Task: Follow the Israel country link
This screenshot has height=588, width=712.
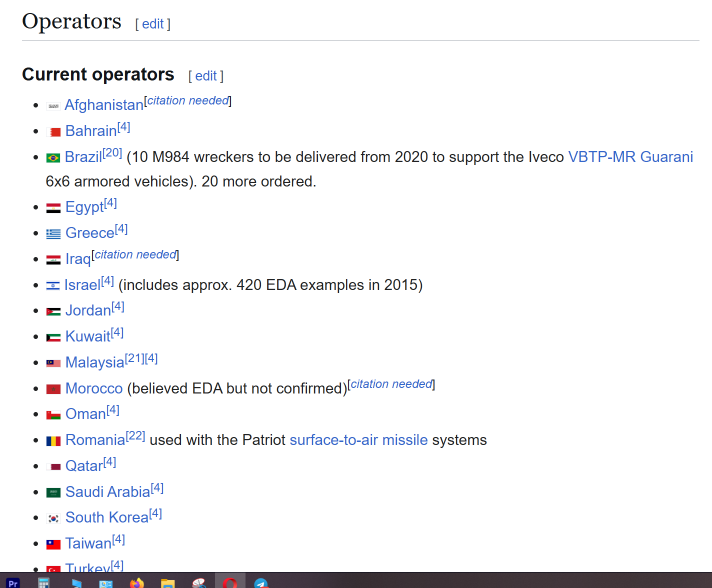Action: [82, 285]
